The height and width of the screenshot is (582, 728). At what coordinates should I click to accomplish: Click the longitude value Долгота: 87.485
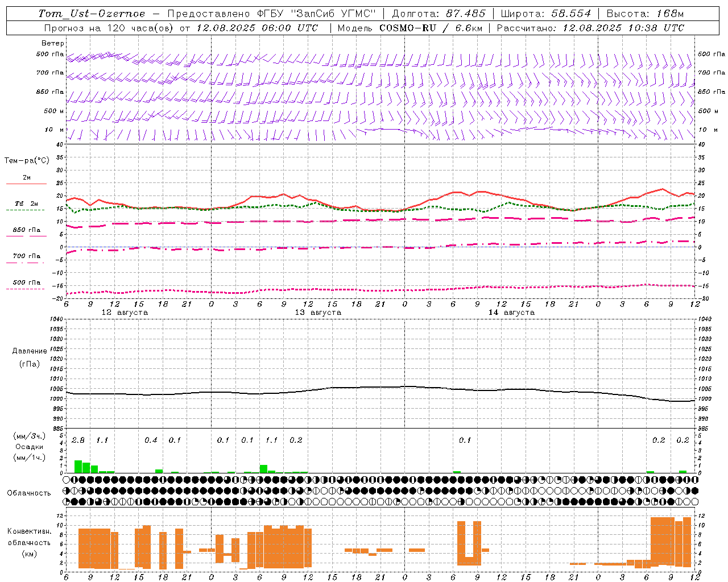point(439,14)
